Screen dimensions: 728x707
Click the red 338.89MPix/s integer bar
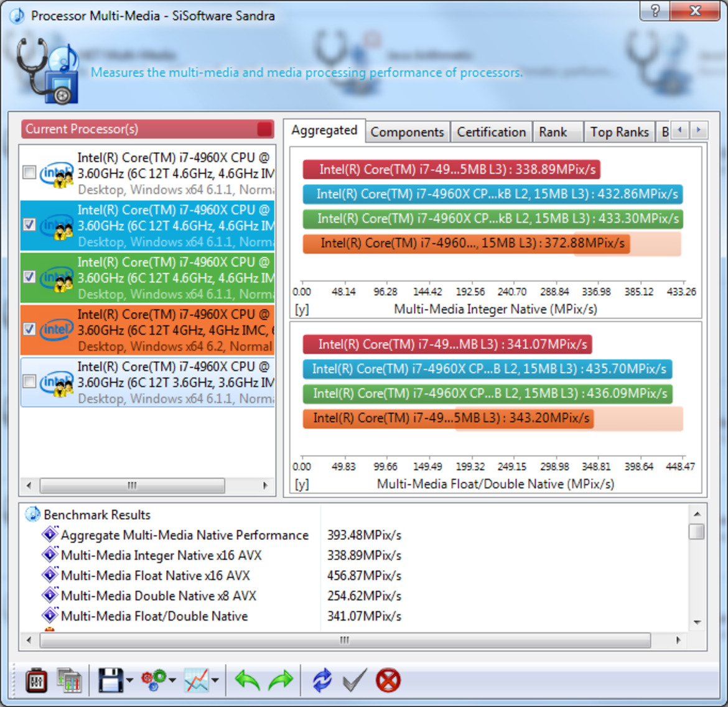click(x=451, y=169)
